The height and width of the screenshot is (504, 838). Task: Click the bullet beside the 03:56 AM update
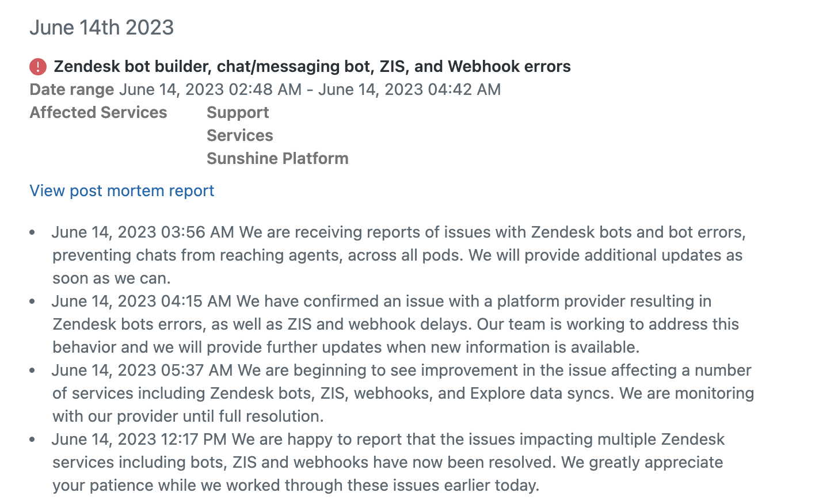coord(32,232)
